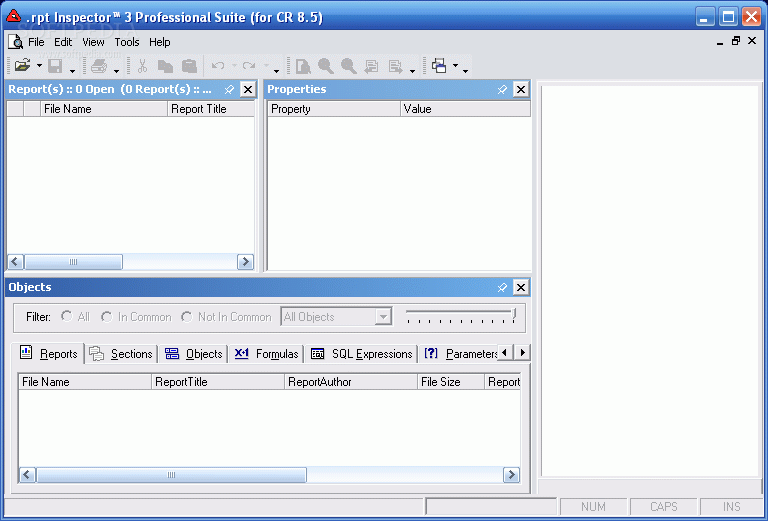Screen dimensions: 768x521
Task: Click the page with right-arrow icon
Action: click(395, 66)
